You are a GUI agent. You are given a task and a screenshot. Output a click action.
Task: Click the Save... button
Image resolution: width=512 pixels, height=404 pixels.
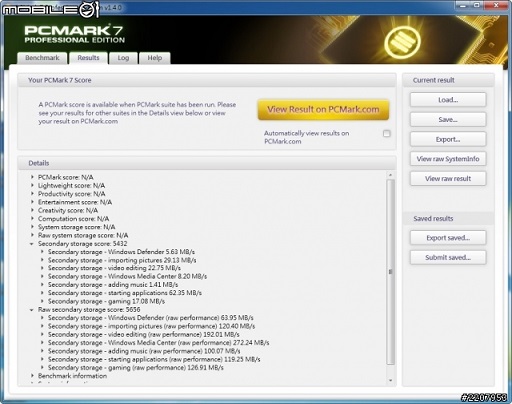tap(448, 119)
